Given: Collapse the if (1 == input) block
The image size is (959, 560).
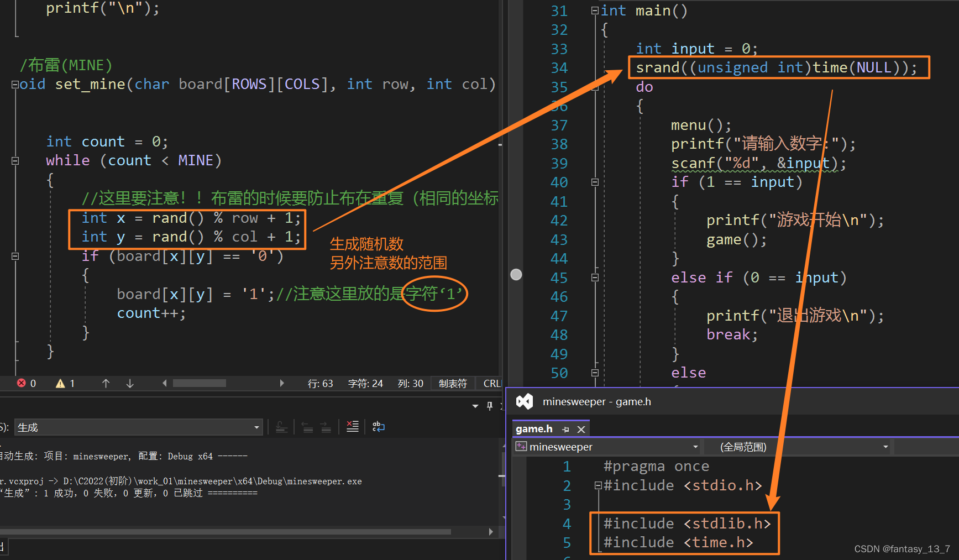Looking at the screenshot, I should point(595,182).
